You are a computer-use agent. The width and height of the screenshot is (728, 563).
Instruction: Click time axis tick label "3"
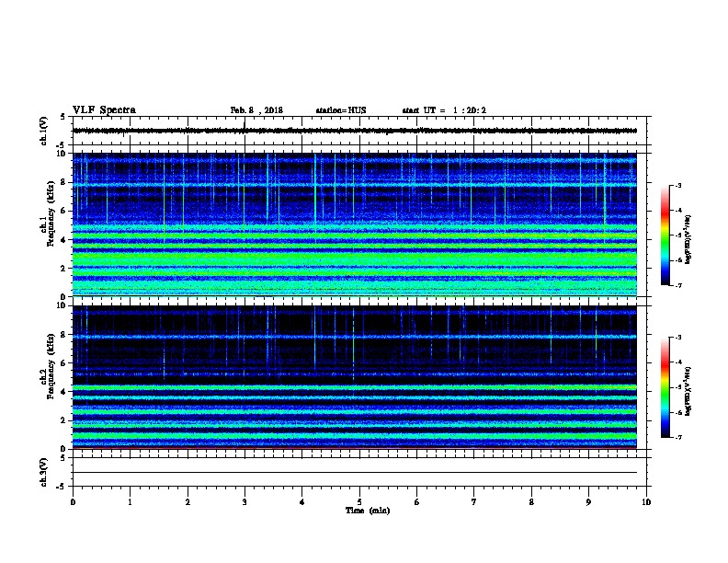(245, 502)
